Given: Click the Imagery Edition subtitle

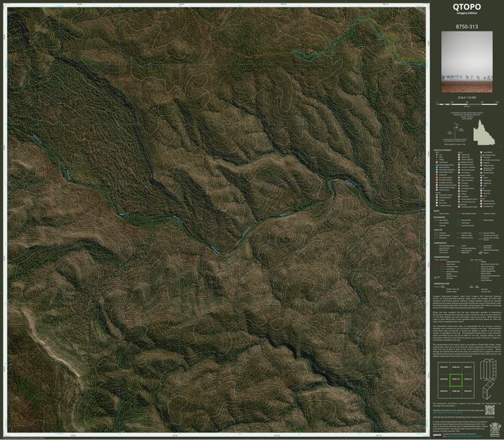Looking at the screenshot, I should pos(467,13).
